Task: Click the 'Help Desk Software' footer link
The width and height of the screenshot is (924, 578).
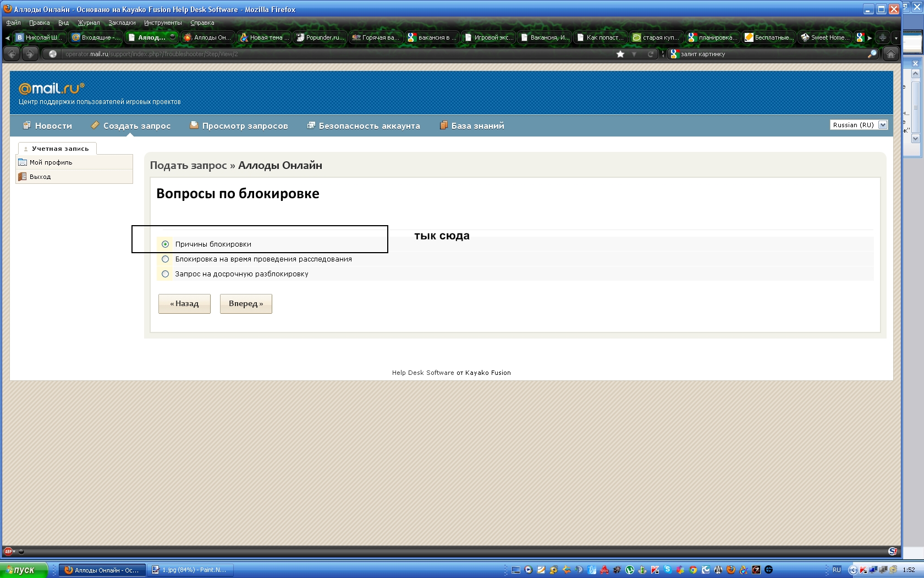Action: (423, 373)
